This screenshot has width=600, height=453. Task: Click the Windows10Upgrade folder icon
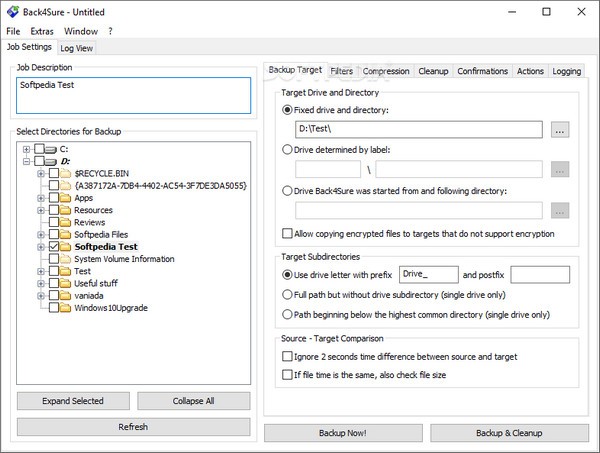point(66,307)
